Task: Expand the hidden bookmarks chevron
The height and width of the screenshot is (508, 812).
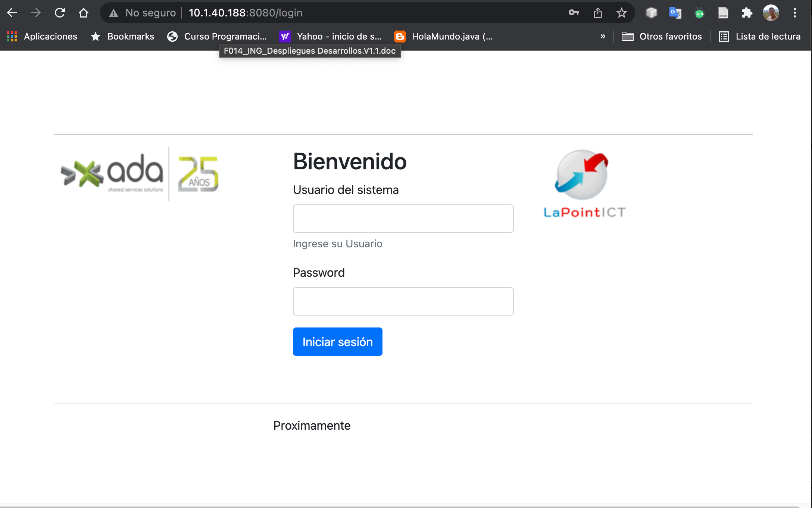Action: pos(603,36)
